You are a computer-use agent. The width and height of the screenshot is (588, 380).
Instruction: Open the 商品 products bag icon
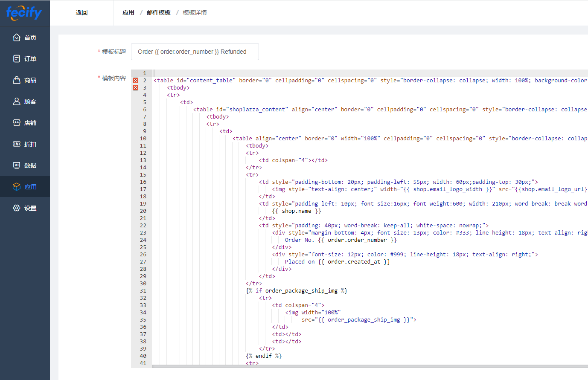point(17,80)
